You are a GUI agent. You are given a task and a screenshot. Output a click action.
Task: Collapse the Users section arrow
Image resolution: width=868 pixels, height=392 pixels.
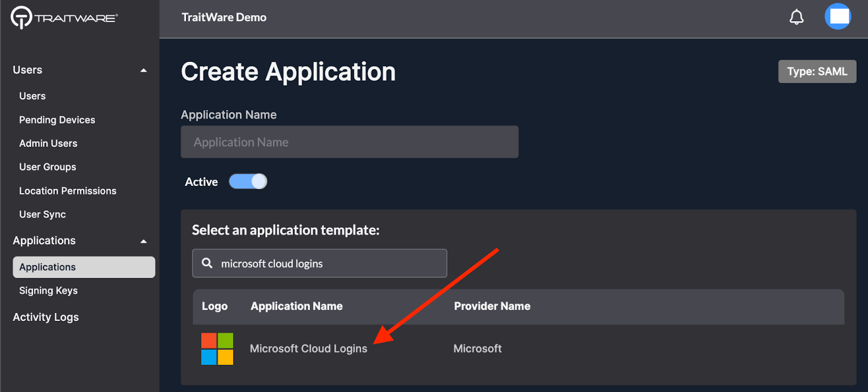tap(144, 70)
